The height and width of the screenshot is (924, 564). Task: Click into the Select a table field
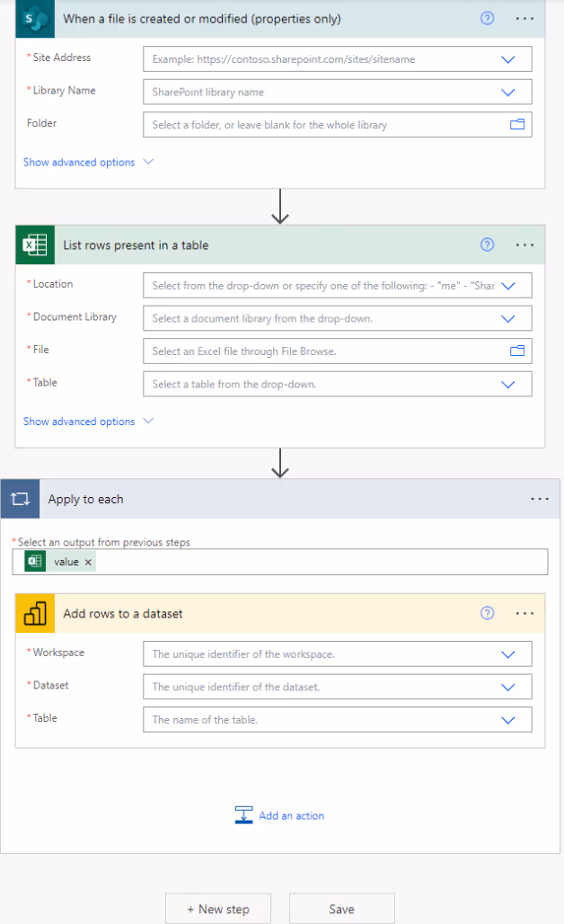338,384
